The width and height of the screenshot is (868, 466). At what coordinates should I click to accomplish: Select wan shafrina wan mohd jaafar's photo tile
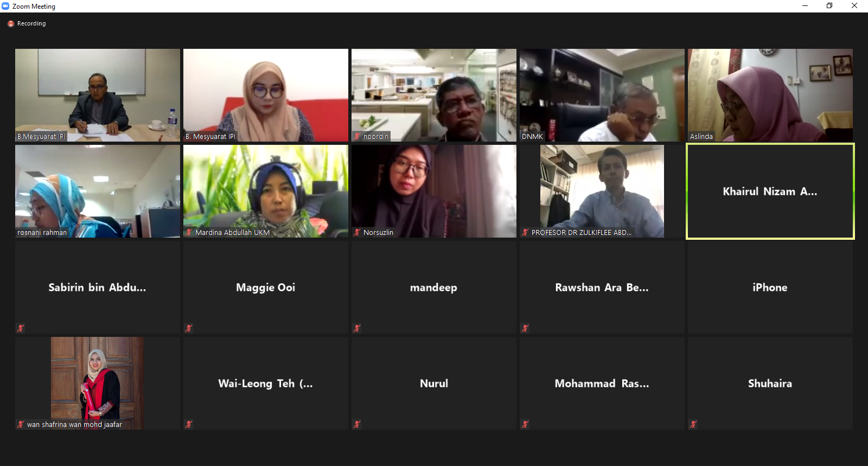click(x=98, y=383)
